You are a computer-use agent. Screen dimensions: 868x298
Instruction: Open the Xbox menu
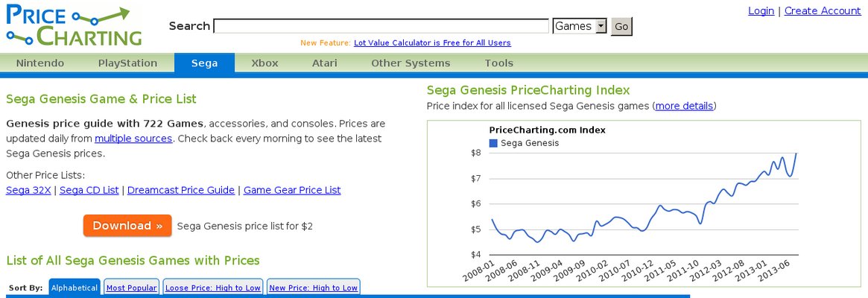click(264, 63)
